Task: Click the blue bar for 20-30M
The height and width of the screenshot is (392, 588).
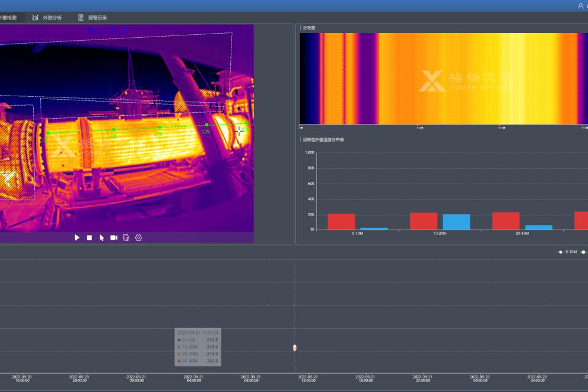Action: coord(538,227)
